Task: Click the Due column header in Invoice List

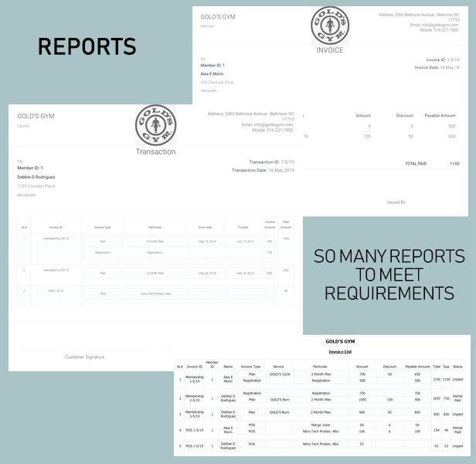Action: coord(446,367)
